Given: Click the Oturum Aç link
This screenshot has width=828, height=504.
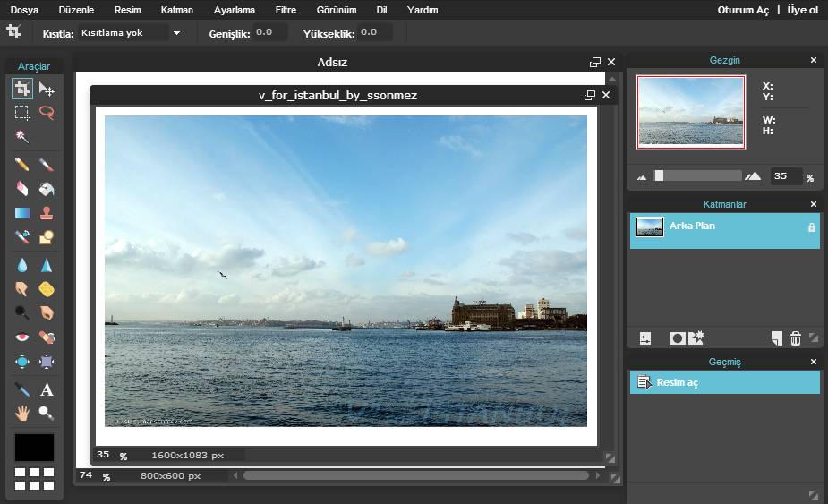Looking at the screenshot, I should [x=743, y=10].
